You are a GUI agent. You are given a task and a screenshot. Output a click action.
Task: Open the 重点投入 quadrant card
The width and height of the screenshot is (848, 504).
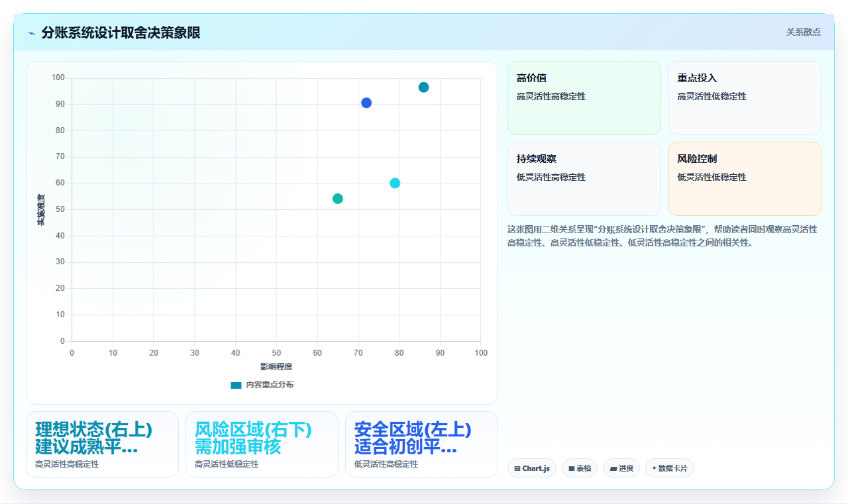pos(745,98)
